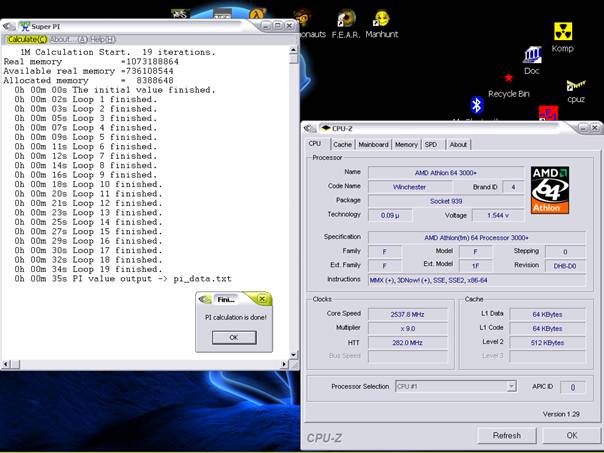Click the Core Speed value field
604x453 pixels.
coord(410,313)
